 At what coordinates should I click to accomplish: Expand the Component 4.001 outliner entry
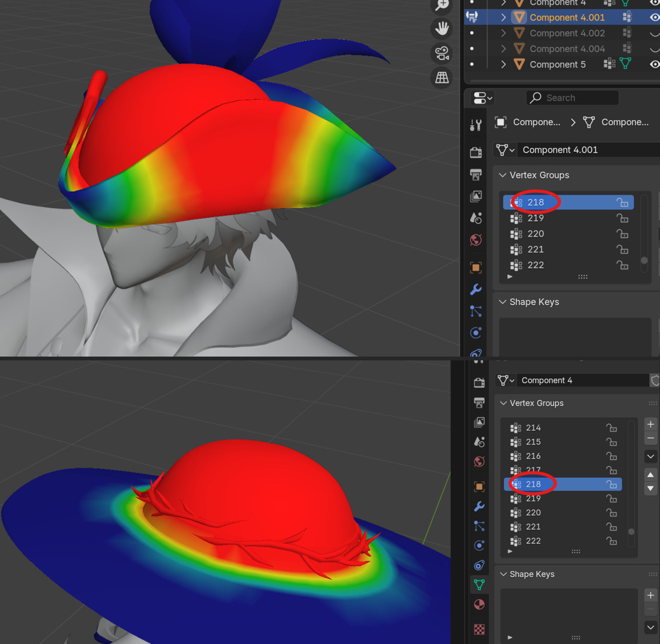503,17
